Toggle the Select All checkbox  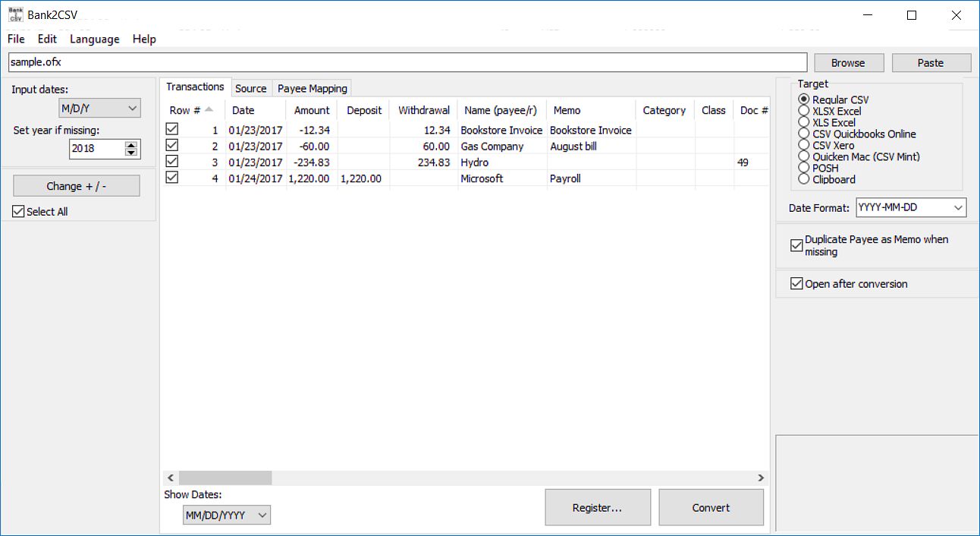coord(19,212)
